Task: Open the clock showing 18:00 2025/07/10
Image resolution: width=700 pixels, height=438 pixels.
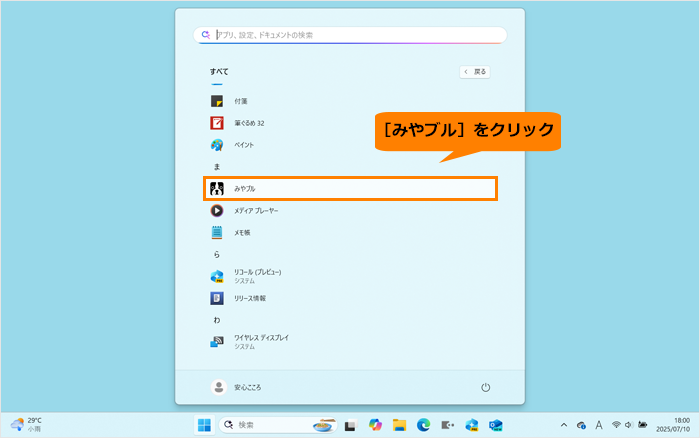Action: 673,425
